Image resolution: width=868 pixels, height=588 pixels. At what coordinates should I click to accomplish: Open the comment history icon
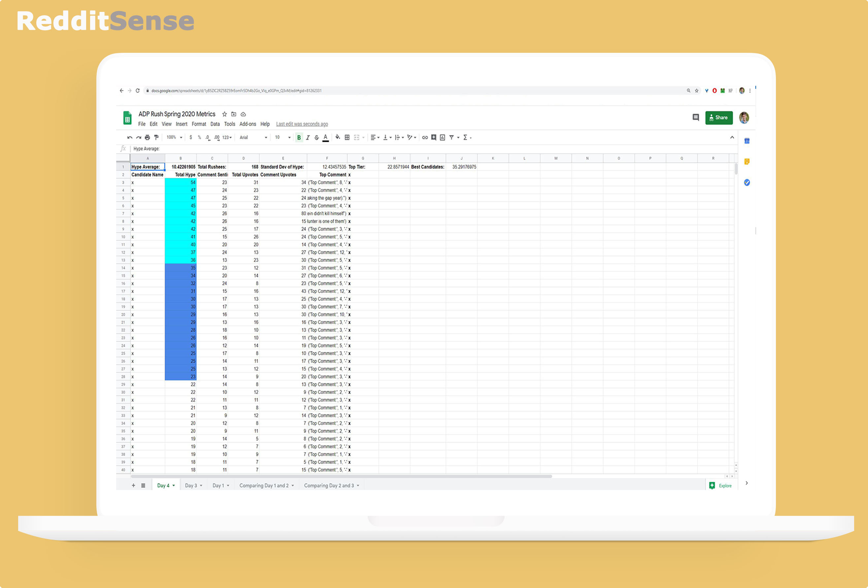tap(695, 117)
